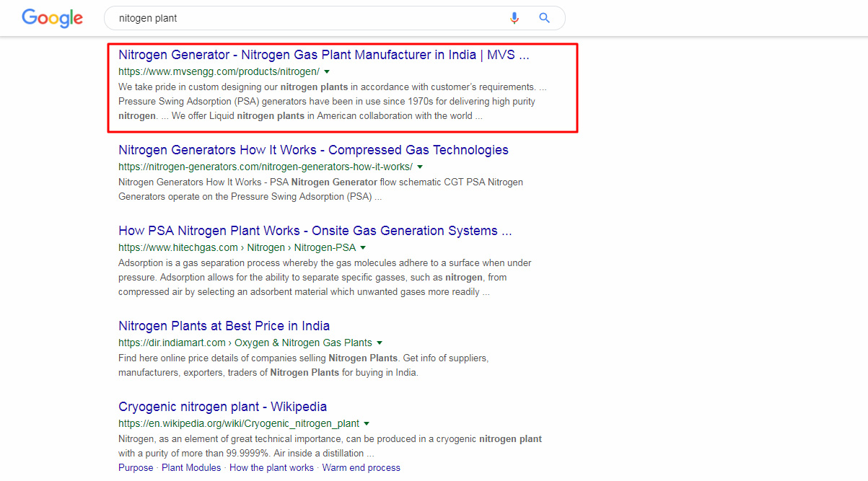868x481 pixels.
Task: Expand the dropdown arrow beside the dir.indiamart.com breadcrumb
Action: pyautogui.click(x=380, y=343)
